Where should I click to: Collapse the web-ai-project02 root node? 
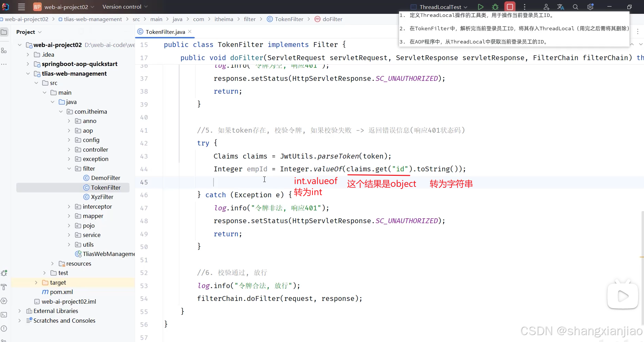tap(20, 45)
